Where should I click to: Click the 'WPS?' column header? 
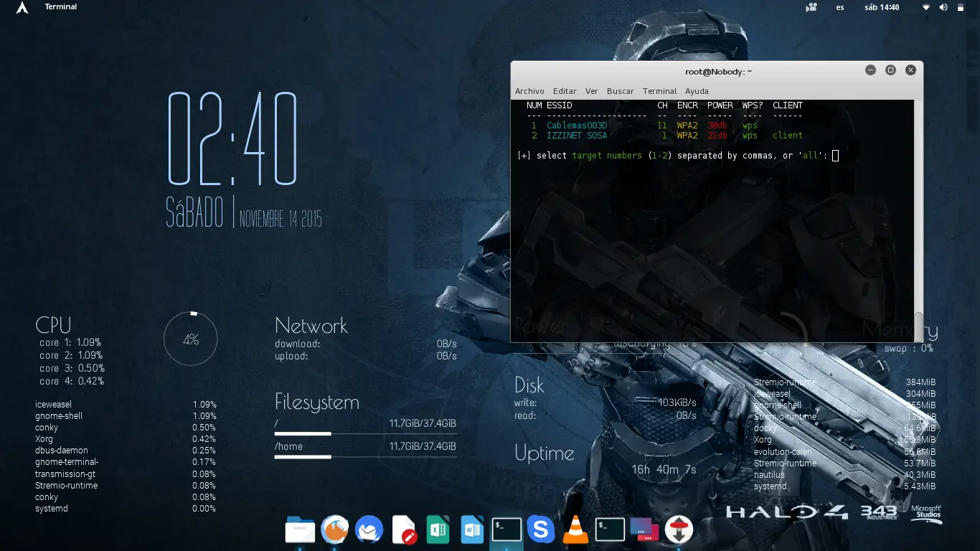tap(753, 105)
